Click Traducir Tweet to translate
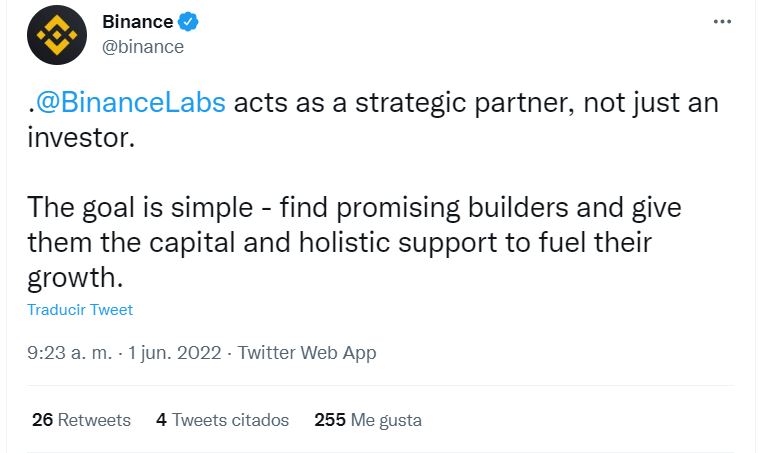Image resolution: width=762 pixels, height=453 pixels. pyautogui.click(x=80, y=310)
